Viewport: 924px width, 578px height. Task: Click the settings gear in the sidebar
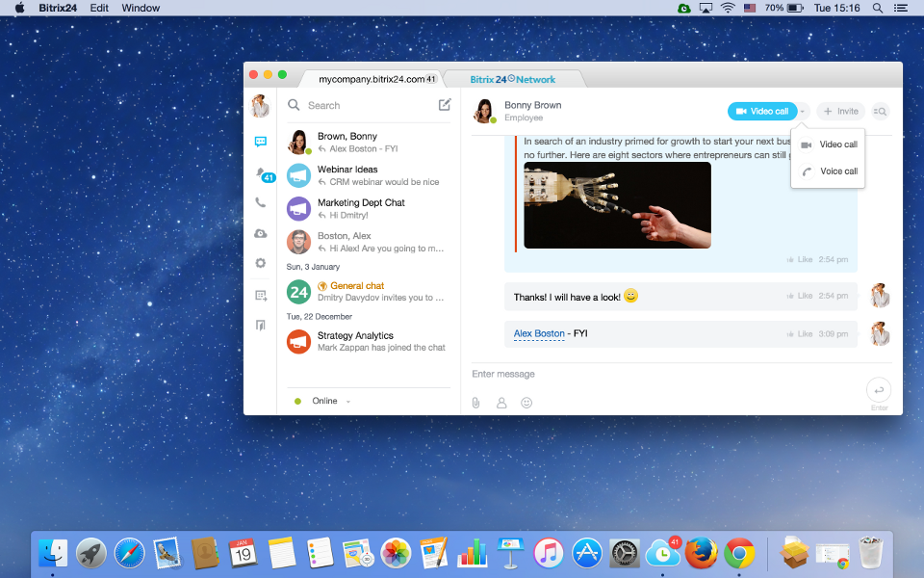260,263
